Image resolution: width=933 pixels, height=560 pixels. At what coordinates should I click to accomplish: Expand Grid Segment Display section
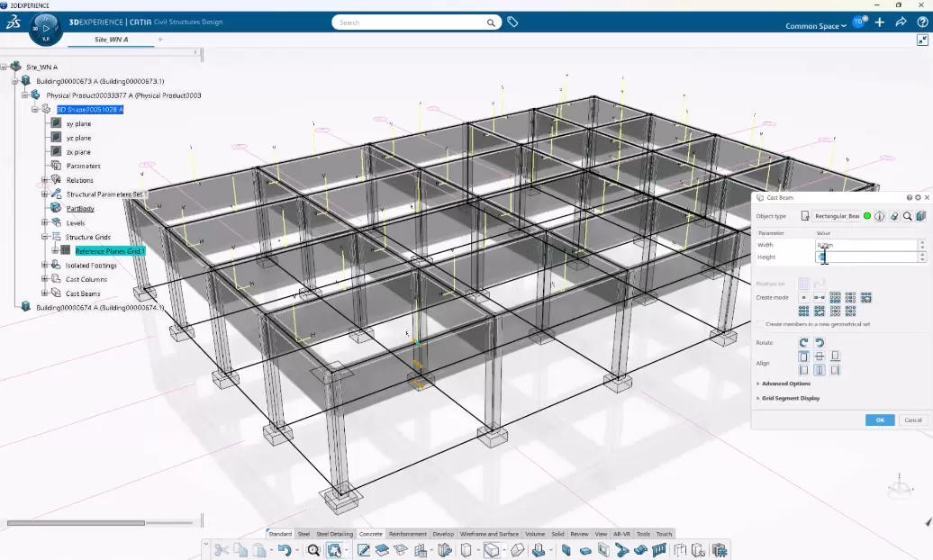tap(790, 398)
